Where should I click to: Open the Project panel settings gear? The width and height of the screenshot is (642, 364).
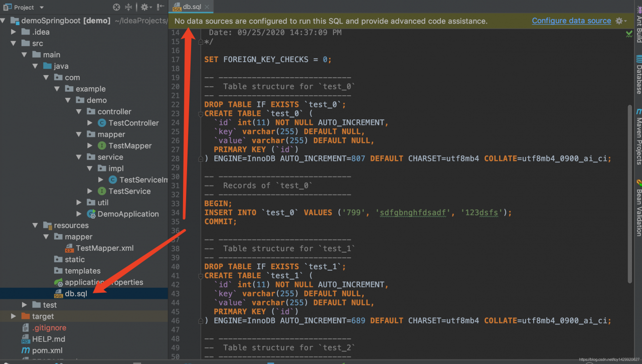point(144,7)
